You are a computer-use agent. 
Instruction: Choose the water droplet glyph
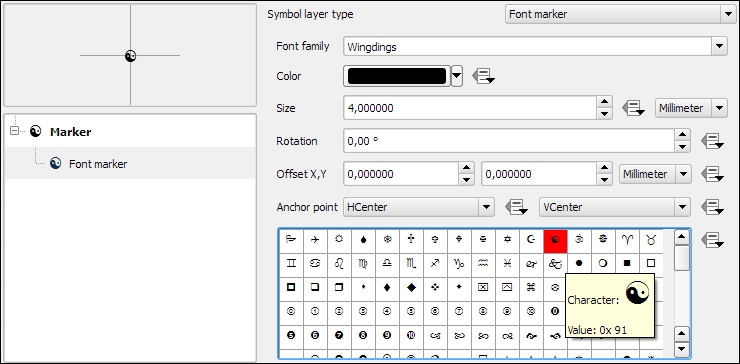(363, 240)
